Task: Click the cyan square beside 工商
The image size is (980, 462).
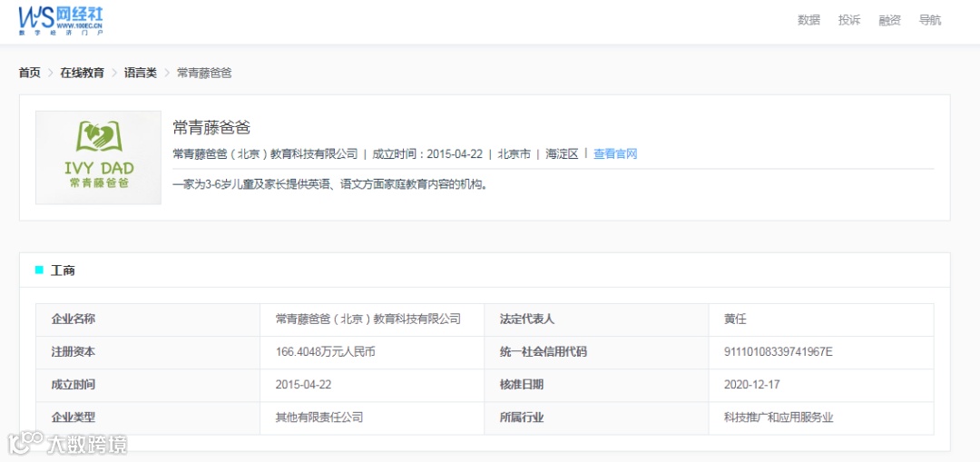Action: pyautogui.click(x=39, y=270)
